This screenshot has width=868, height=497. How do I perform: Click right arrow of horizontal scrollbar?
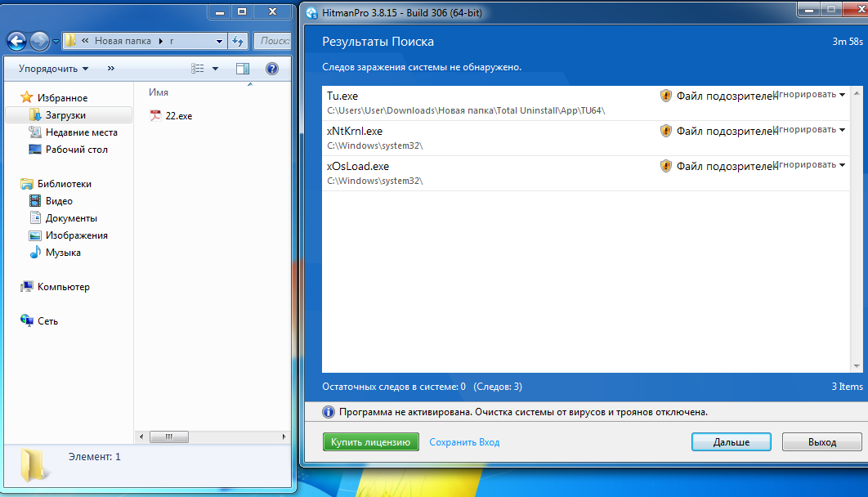point(284,437)
